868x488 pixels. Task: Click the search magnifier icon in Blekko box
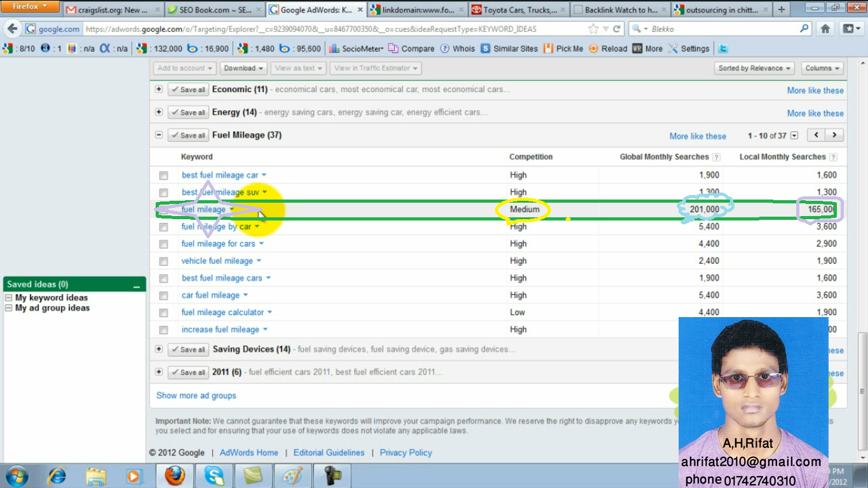(804, 29)
